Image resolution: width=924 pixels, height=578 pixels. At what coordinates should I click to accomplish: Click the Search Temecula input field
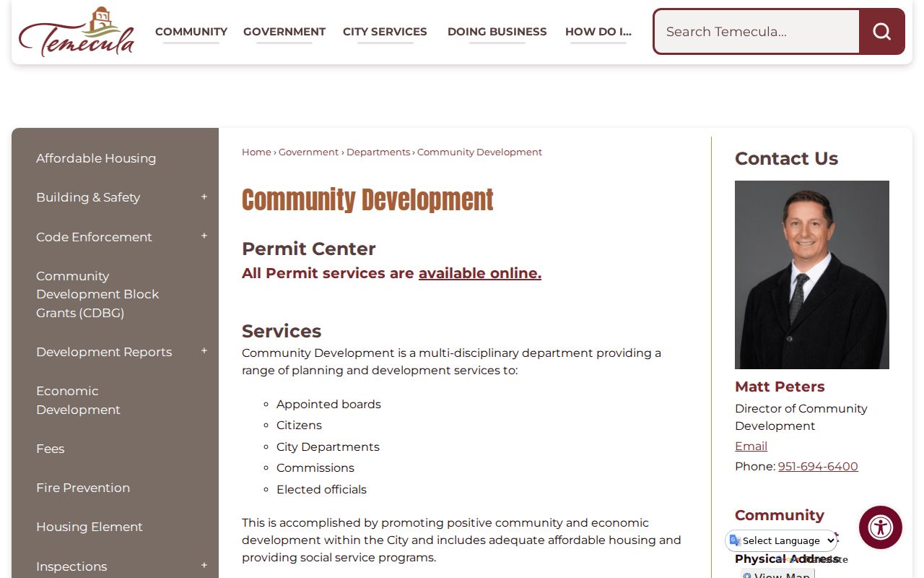pyautogui.click(x=757, y=32)
